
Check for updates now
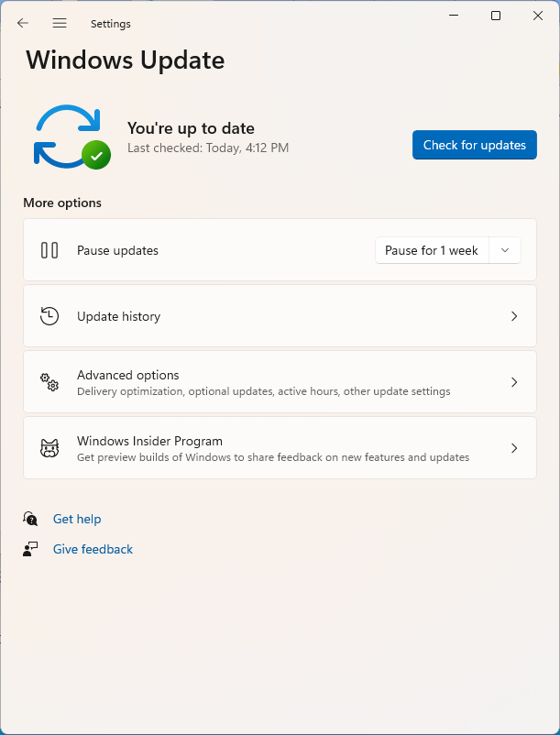[x=474, y=145]
